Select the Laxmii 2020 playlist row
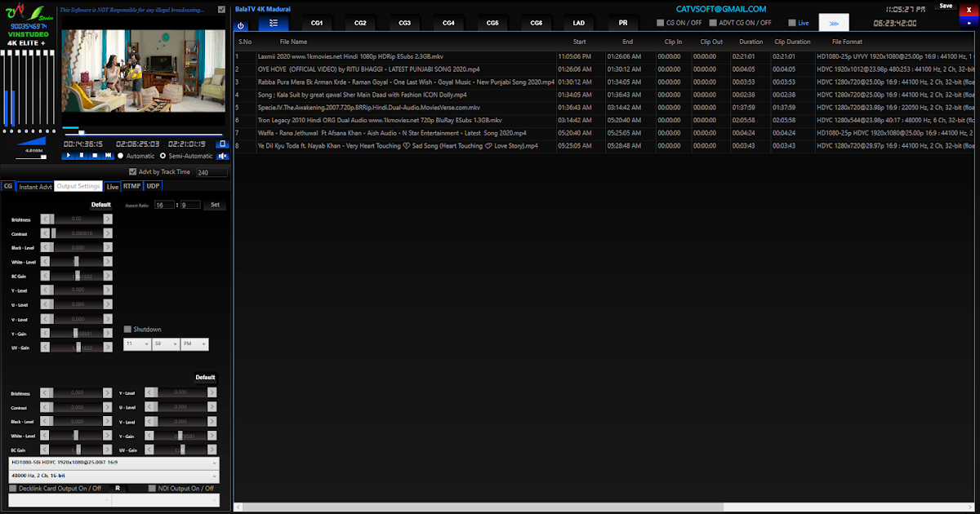The height and width of the screenshot is (514, 980). [604, 57]
